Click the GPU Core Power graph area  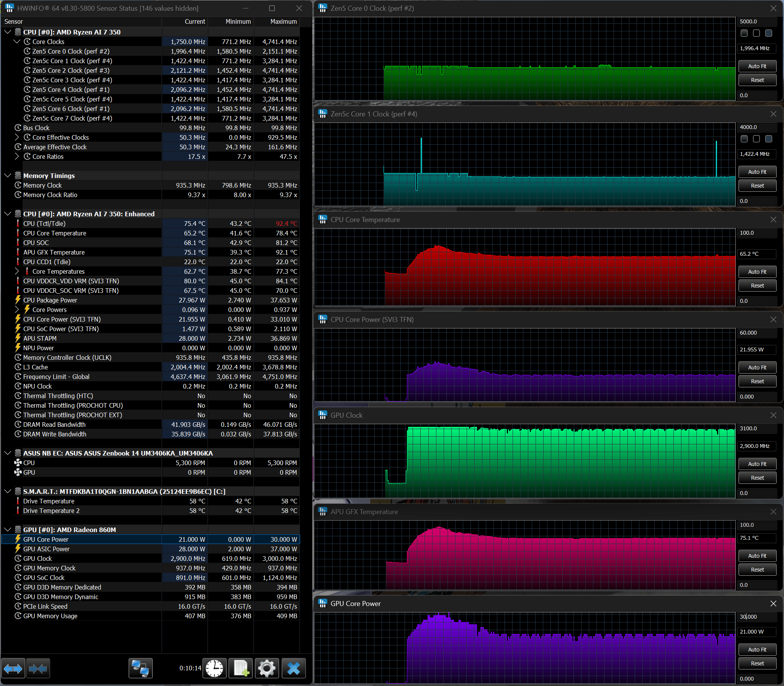click(x=524, y=648)
